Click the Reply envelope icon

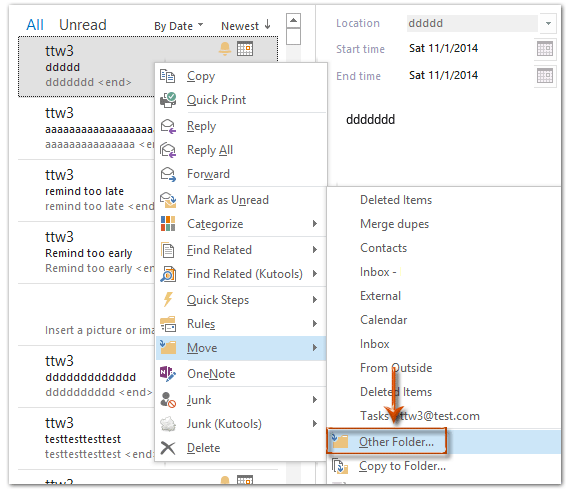(168, 126)
